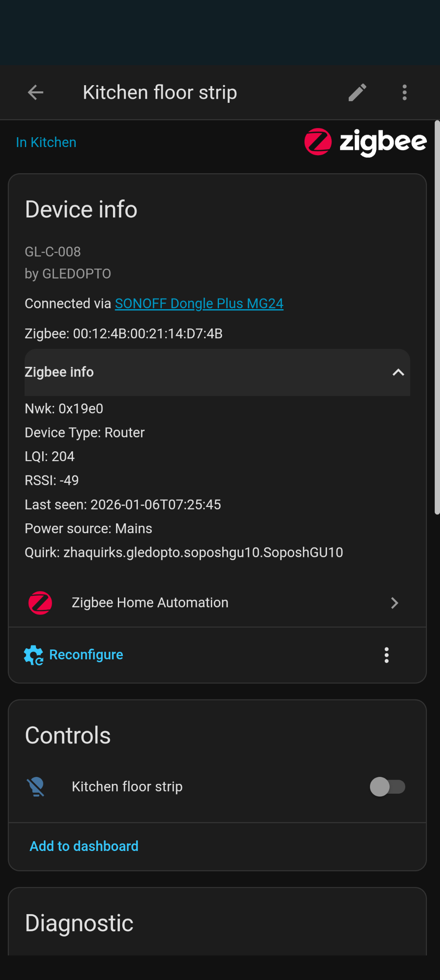Click the light-off bulb icon
The width and height of the screenshot is (440, 980).
click(36, 787)
